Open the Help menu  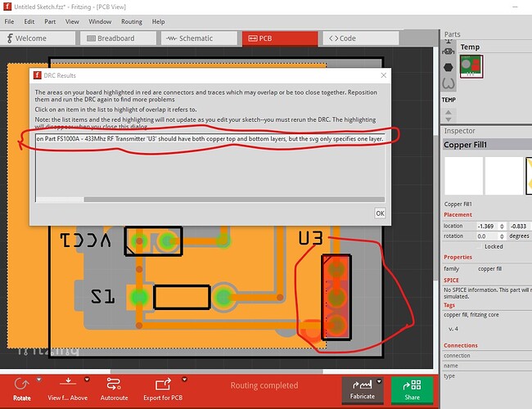pos(158,22)
